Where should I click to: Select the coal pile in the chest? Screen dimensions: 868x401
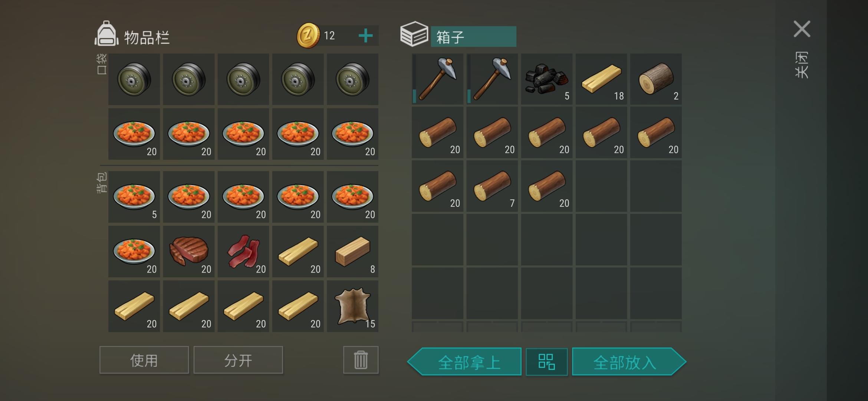click(546, 79)
